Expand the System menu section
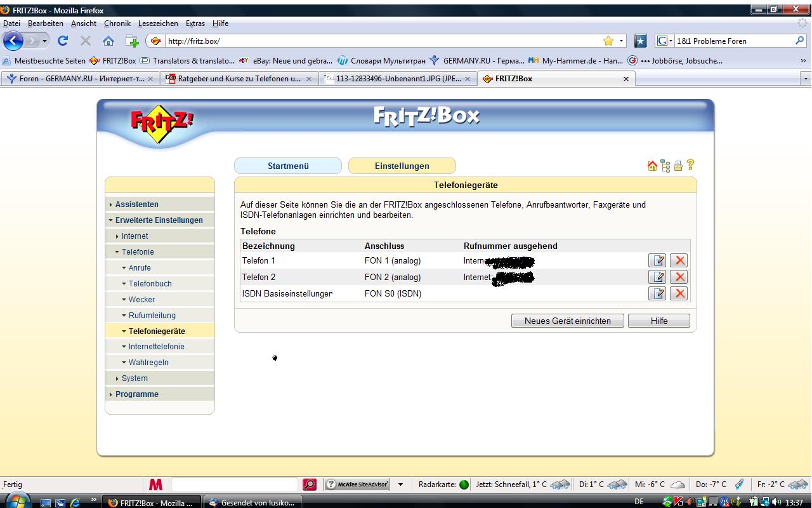Viewport: 812px width, 508px height. click(134, 378)
